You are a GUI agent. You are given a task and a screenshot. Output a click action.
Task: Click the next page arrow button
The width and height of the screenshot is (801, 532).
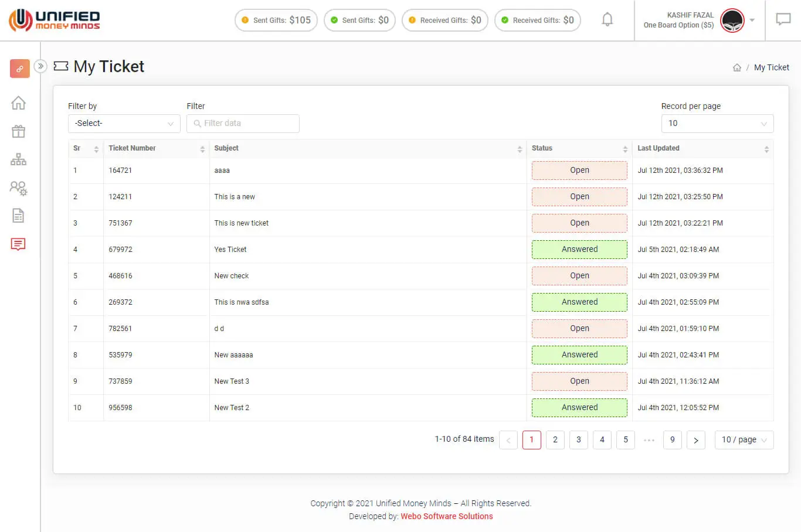point(695,440)
